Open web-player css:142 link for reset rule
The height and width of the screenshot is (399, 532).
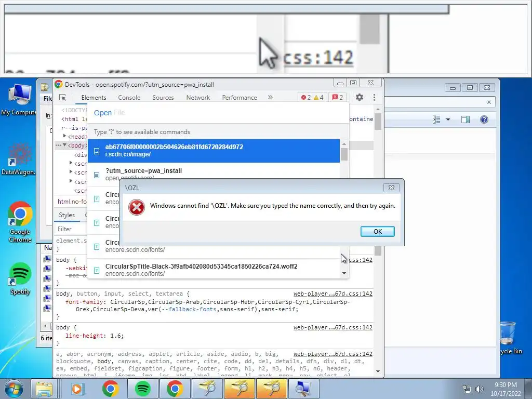pos(333,354)
